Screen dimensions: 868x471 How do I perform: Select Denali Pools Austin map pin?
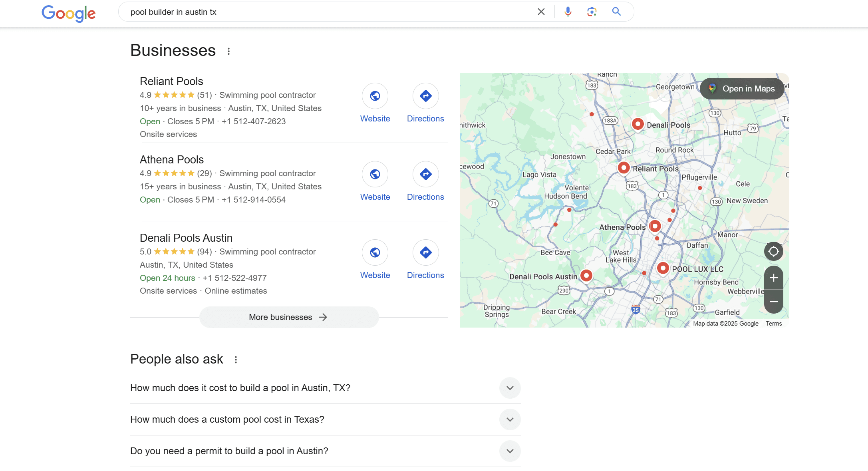tap(586, 276)
